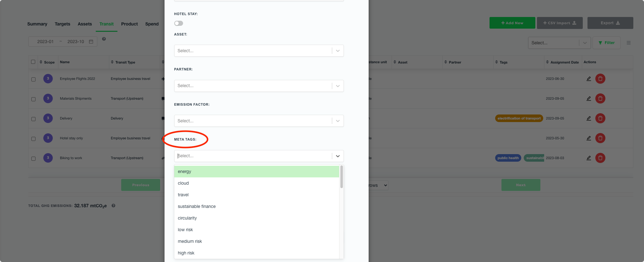Delete the Biking to work entry

[600, 158]
